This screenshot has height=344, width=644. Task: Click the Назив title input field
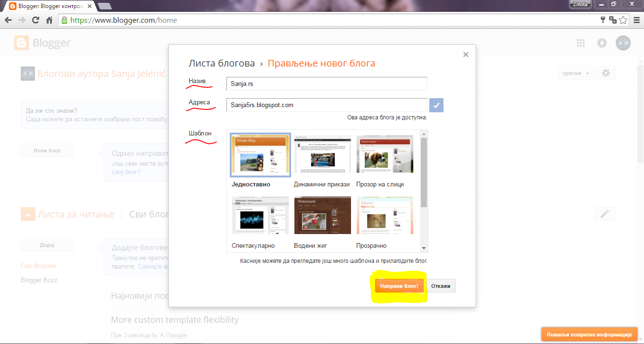326,84
